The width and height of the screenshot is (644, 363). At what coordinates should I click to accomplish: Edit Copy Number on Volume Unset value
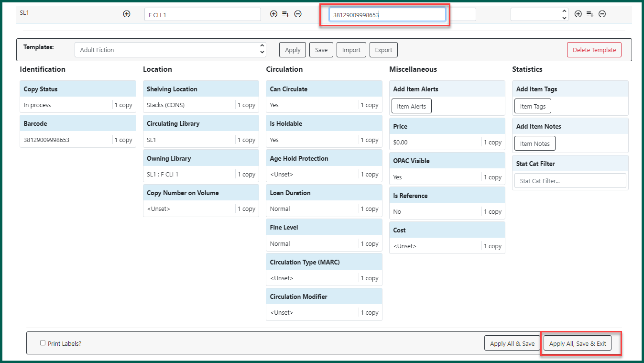pyautogui.click(x=201, y=209)
